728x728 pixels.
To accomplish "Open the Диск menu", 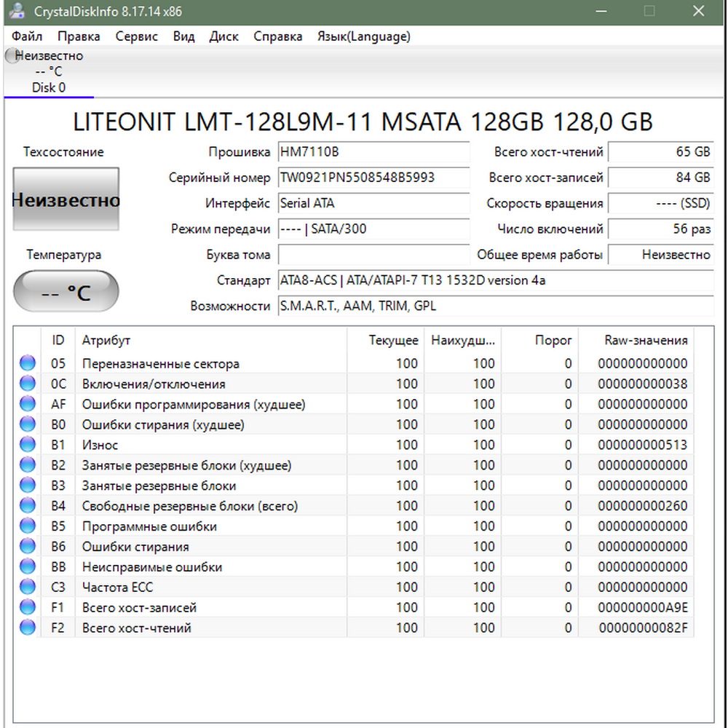I will click(223, 36).
